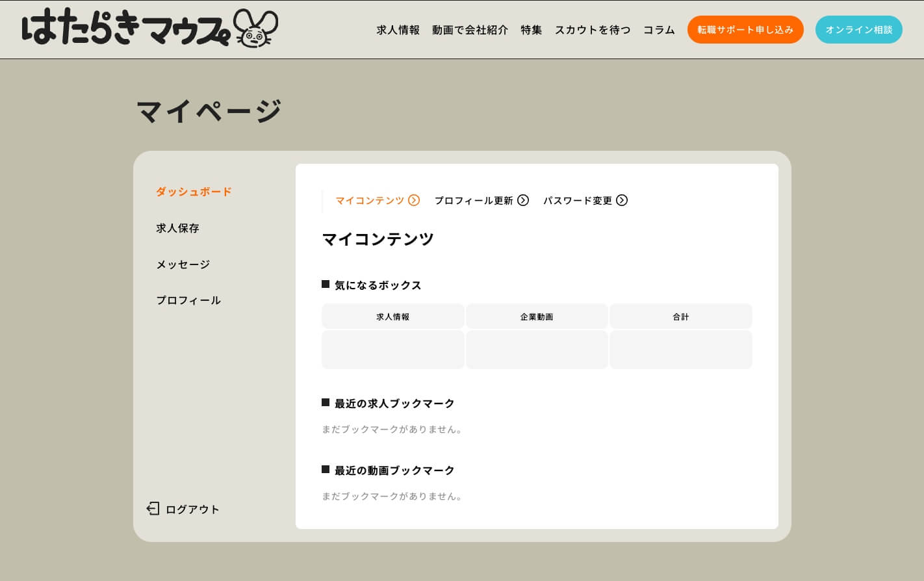Click the オンライン相談 blue button
This screenshot has height=581, width=924.
click(859, 29)
